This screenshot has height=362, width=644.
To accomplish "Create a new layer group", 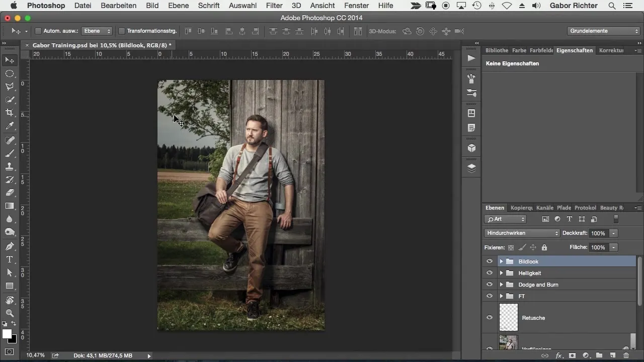I will point(599,355).
